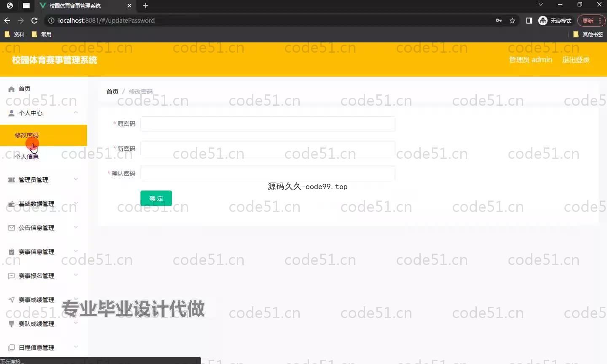The image size is (607, 364).
Task: Open the saved passwords key icon
Action: pos(499,21)
